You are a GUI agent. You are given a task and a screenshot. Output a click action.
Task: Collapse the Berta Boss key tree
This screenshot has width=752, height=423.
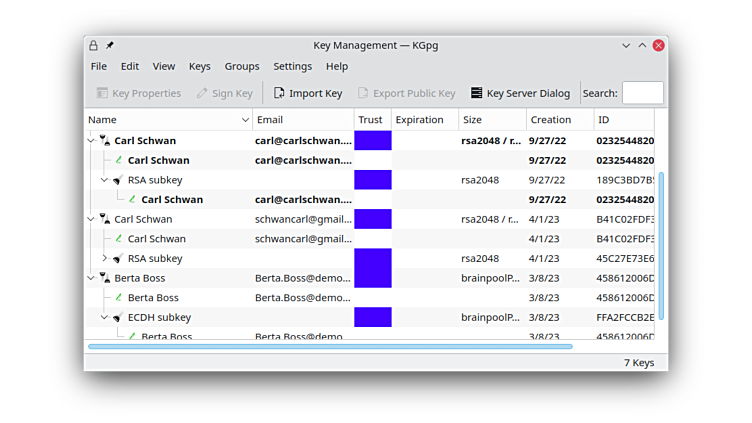click(x=91, y=278)
